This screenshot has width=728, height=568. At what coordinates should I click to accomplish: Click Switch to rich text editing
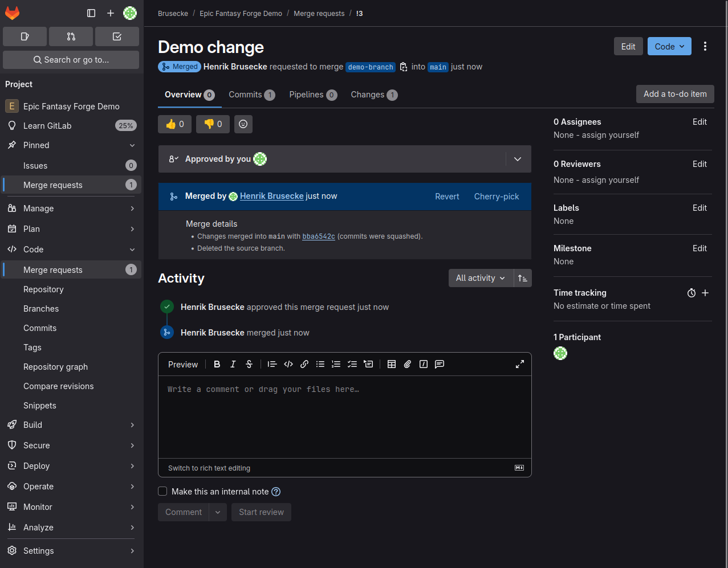click(x=209, y=468)
